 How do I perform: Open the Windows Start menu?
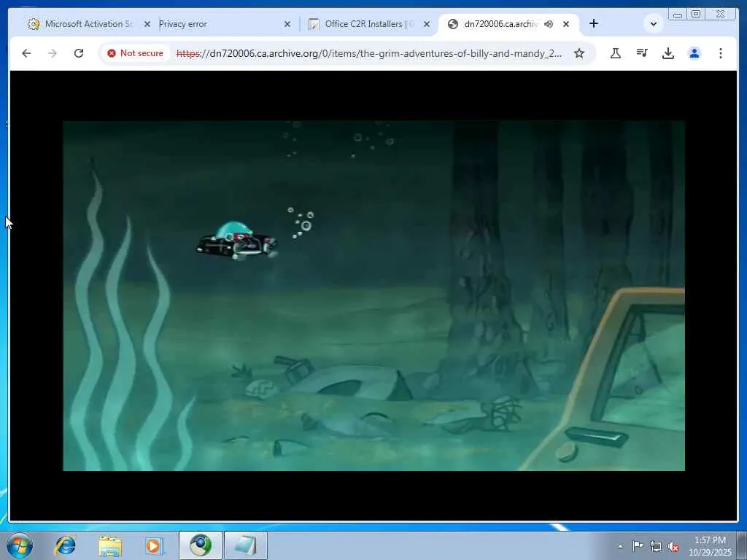coord(20,545)
